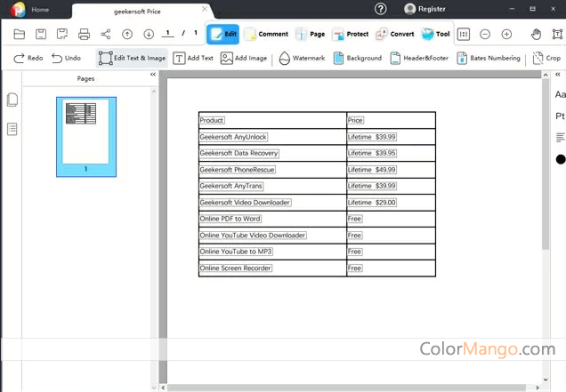This screenshot has height=392, width=566.
Task: Close the geekersoft Price tab
Action: coord(205,9)
